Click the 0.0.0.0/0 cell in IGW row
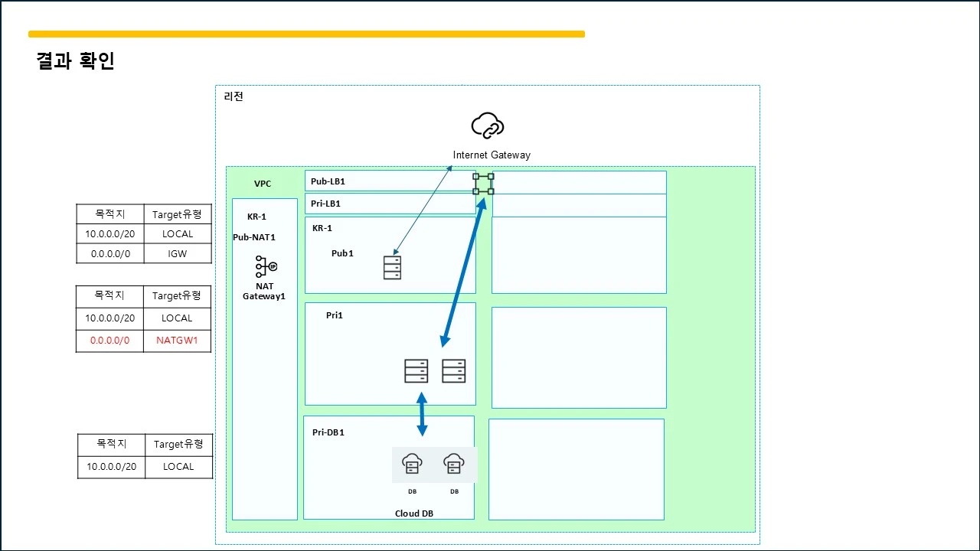 110,253
